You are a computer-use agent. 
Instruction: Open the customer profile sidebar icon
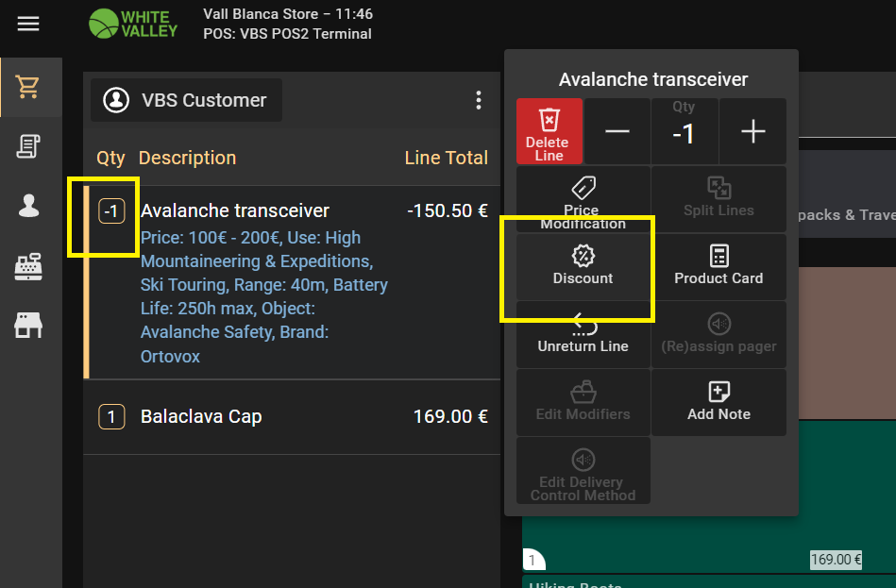tap(28, 207)
